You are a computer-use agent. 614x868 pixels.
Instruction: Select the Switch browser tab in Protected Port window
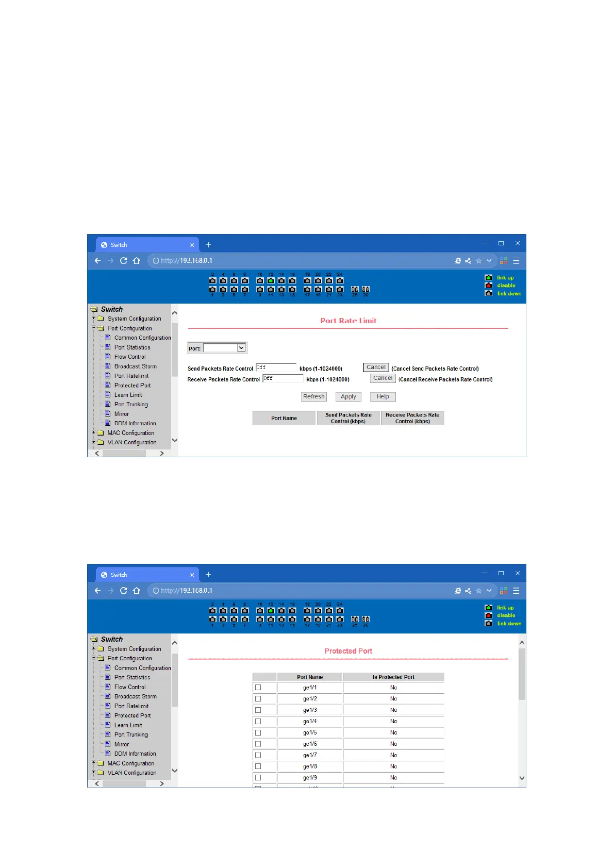point(147,575)
